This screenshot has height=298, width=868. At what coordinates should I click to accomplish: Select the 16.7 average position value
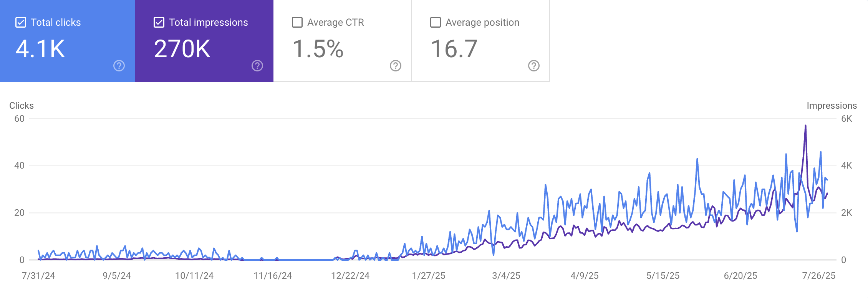[454, 49]
